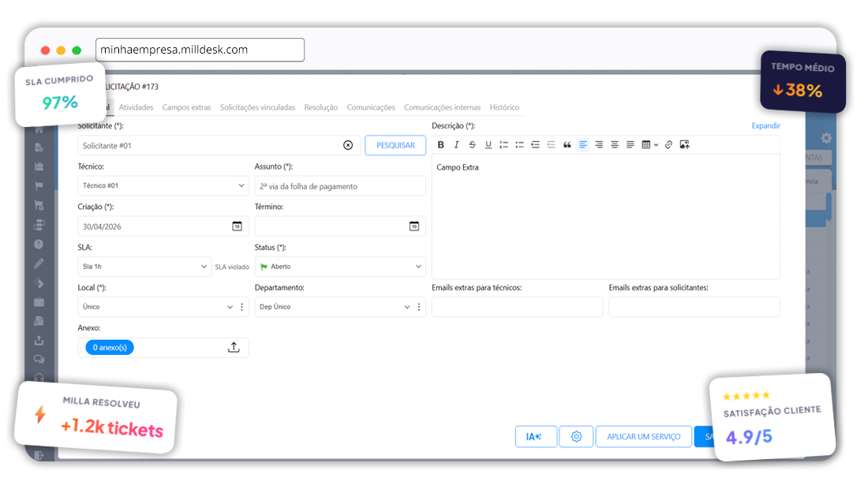Screen dimensions: 868x489
Task: Insert a hyperlink in description
Action: (668, 145)
